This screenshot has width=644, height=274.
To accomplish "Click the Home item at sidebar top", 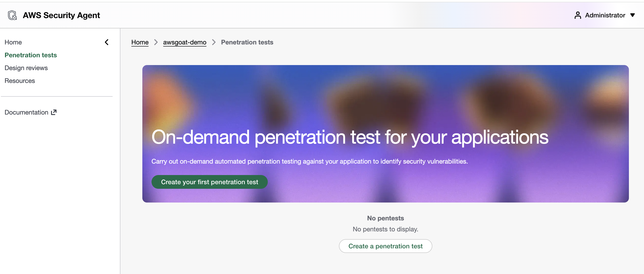I will 13,42.
